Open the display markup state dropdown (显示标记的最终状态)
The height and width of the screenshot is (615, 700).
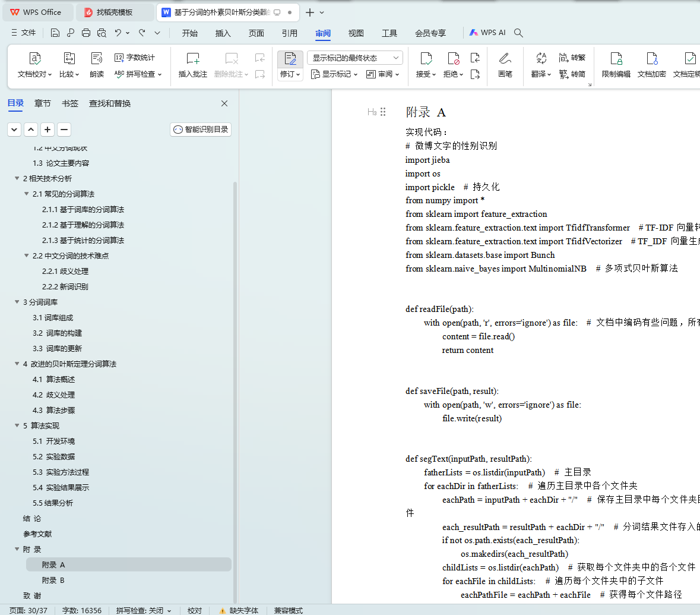pos(355,58)
